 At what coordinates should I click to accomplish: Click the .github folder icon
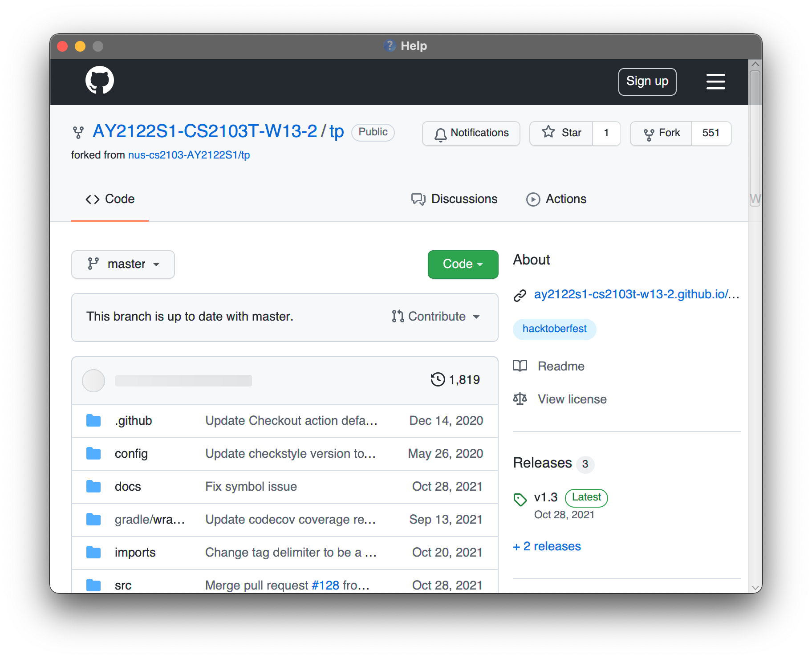point(93,420)
